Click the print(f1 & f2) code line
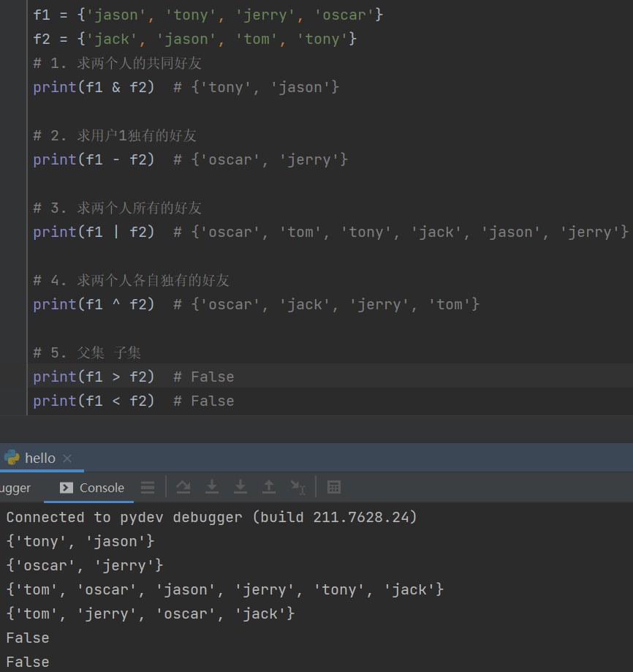The height and width of the screenshot is (672, 633). click(x=186, y=88)
